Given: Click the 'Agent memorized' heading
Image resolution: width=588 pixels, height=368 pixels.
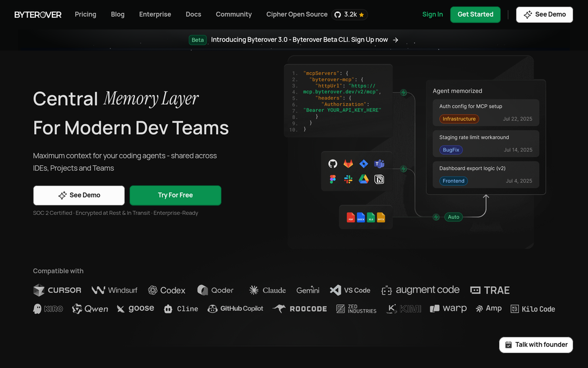Looking at the screenshot, I should click(457, 91).
